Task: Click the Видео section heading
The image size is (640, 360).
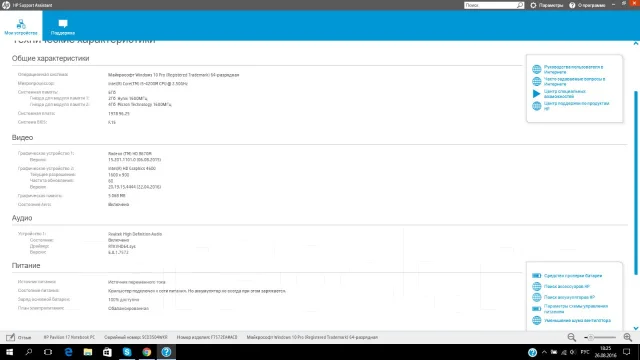Action: pyautogui.click(x=22, y=138)
